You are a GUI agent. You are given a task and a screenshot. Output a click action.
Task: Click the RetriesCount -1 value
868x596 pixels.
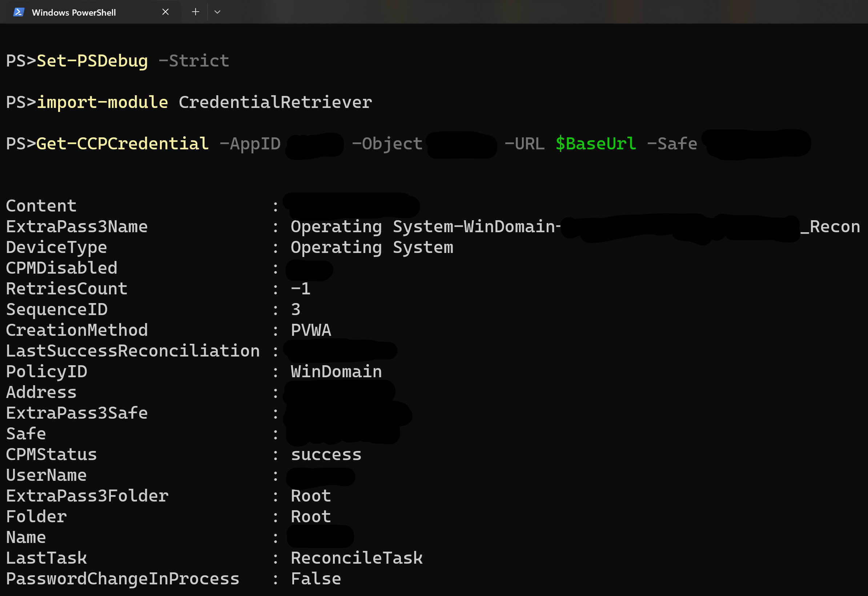point(301,288)
